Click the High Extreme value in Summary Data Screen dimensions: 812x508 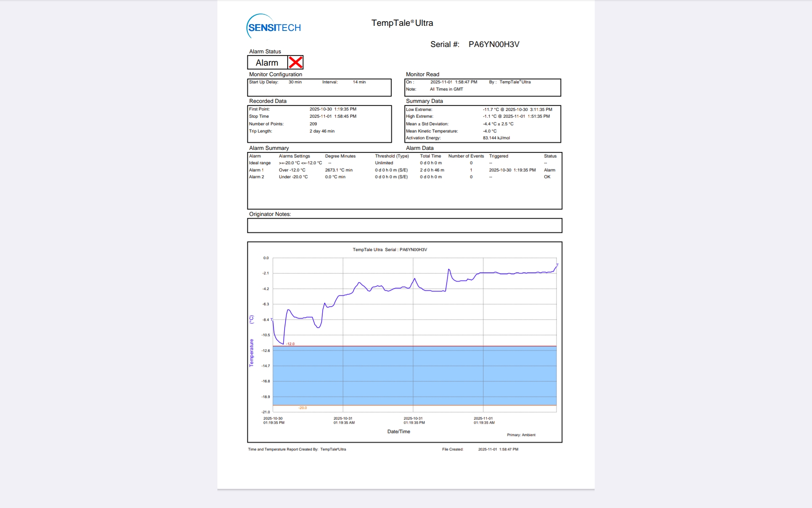click(x=516, y=116)
